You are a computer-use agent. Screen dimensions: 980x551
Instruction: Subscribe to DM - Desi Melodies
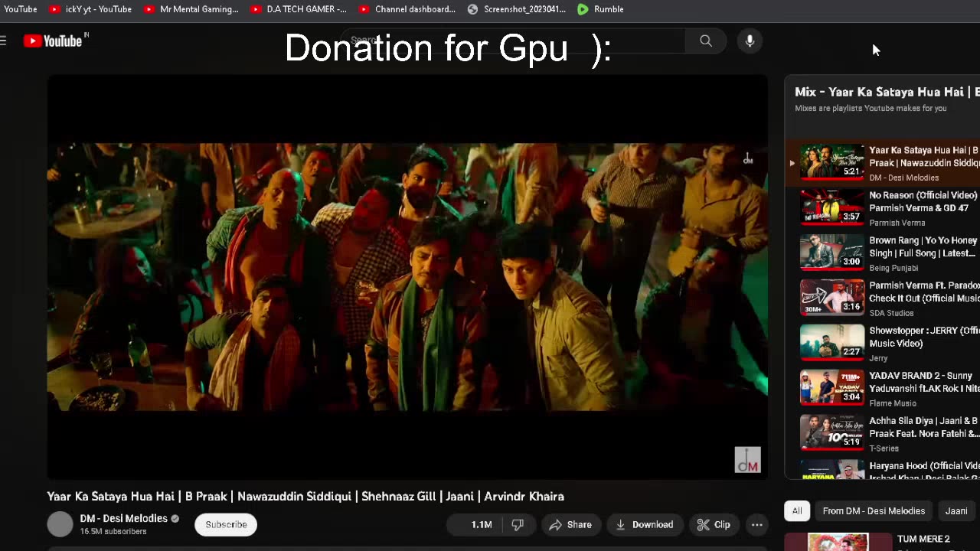click(226, 524)
